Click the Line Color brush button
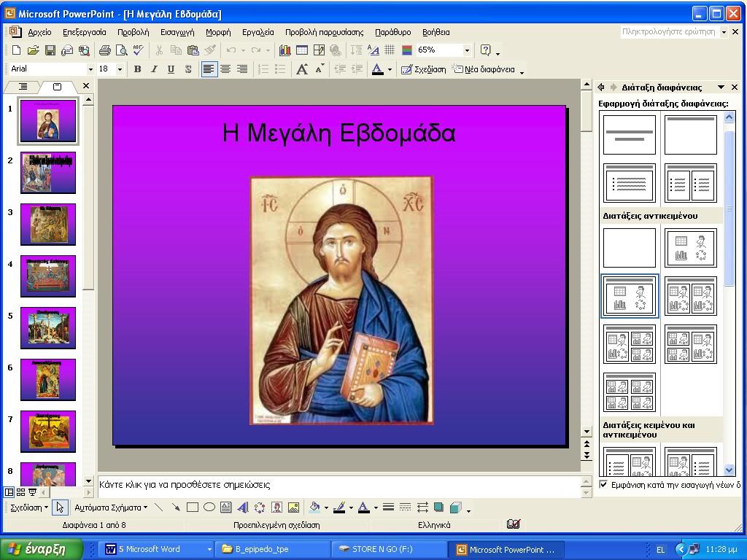This screenshot has height=560, width=747. point(339,507)
